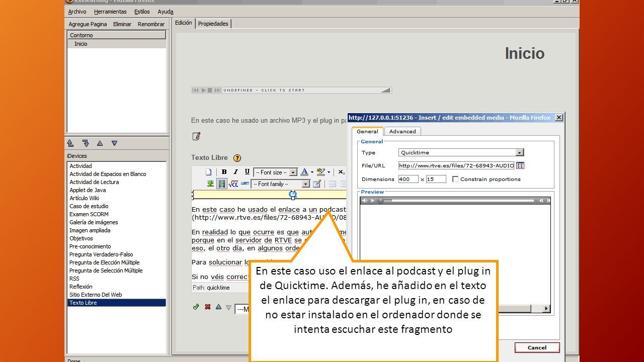This screenshot has width=644, height=362.
Task: Click the insert image icon
Action: 210,184
